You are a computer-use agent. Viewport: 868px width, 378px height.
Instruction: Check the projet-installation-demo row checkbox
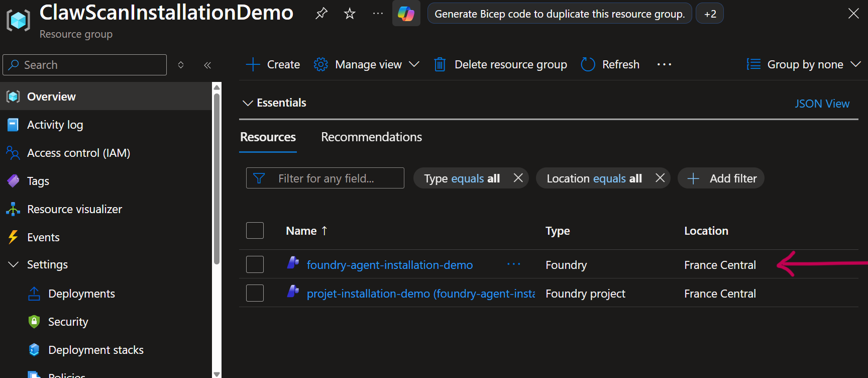click(255, 293)
